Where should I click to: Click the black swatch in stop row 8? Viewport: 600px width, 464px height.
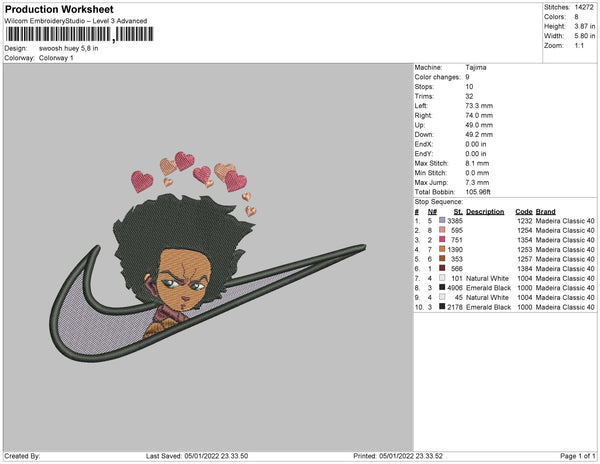[442, 287]
